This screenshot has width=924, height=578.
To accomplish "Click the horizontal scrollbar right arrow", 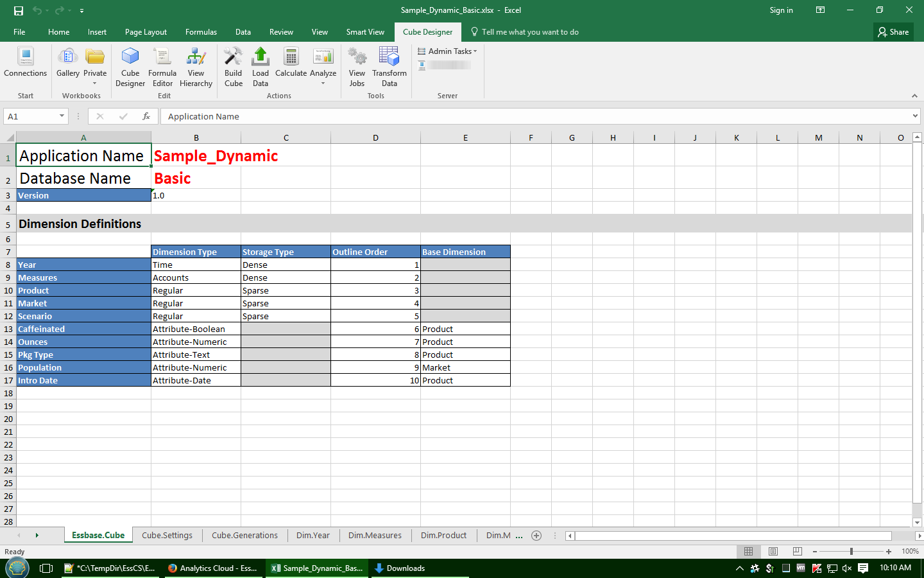I will 919,536.
